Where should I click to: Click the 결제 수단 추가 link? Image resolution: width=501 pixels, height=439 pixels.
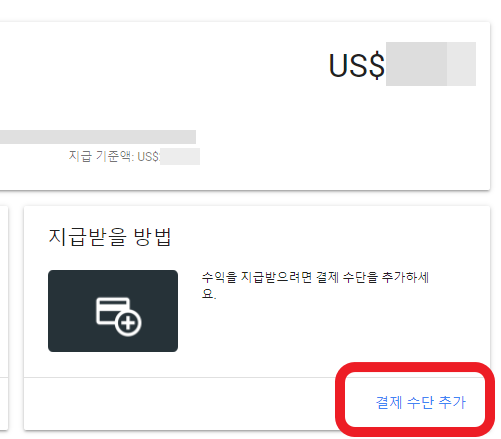tap(420, 402)
